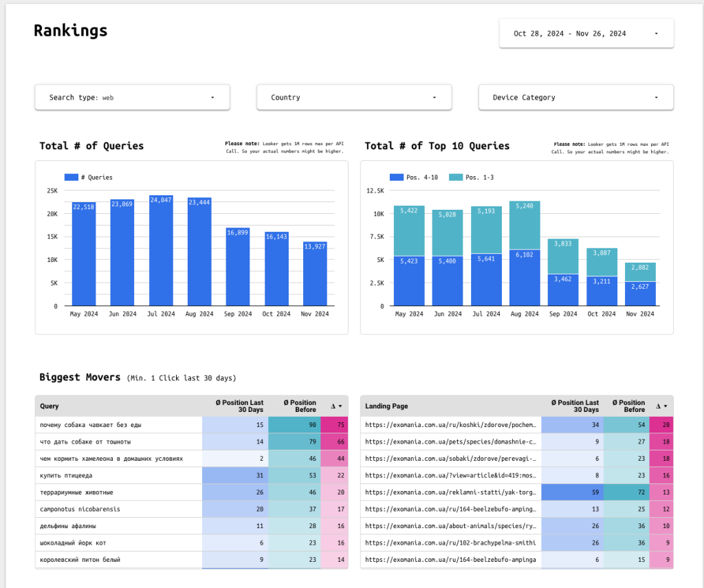Expand the Search type filter

(x=132, y=98)
